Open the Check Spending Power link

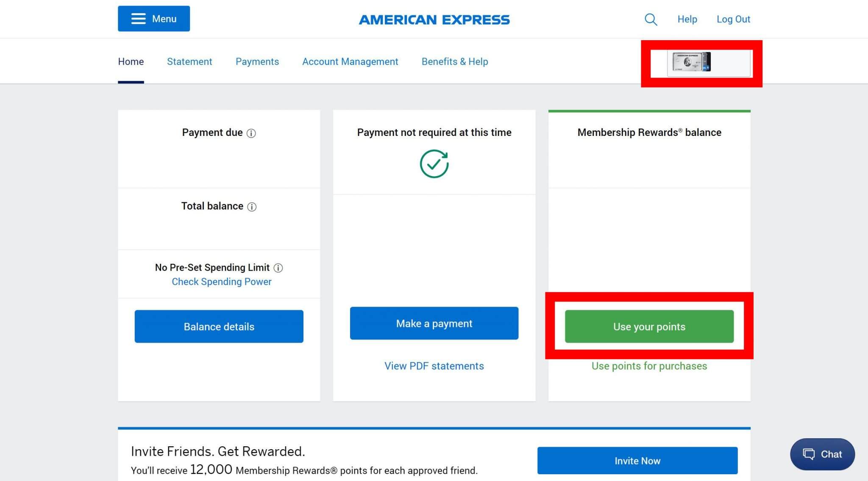[222, 282]
